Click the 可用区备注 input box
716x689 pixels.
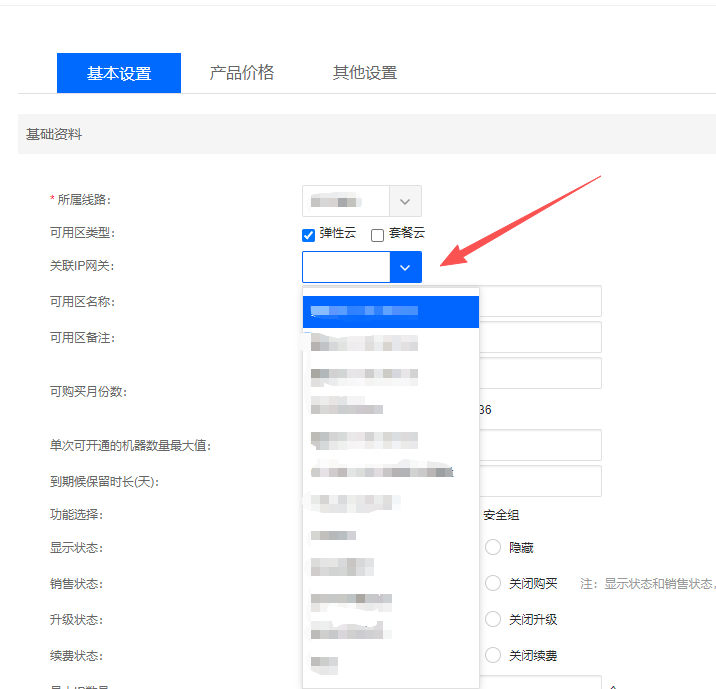coord(540,337)
